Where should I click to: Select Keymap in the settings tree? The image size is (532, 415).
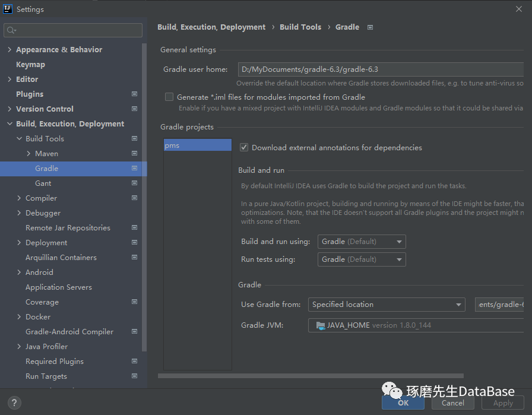(x=30, y=65)
